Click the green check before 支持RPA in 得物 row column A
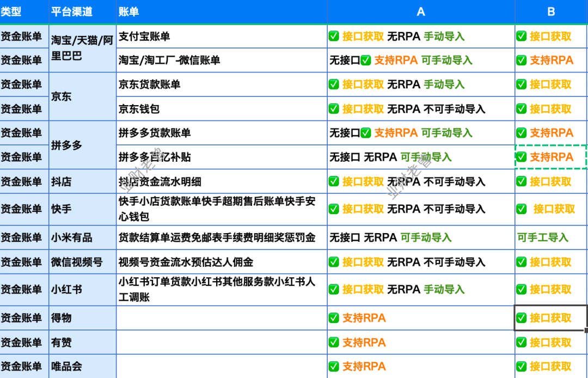The image size is (588, 378). click(334, 318)
